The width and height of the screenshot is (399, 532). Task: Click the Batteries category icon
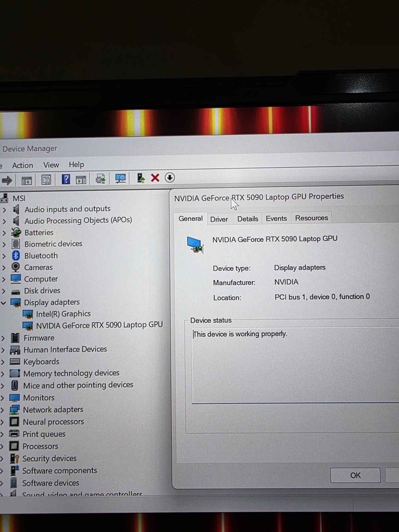point(16,232)
